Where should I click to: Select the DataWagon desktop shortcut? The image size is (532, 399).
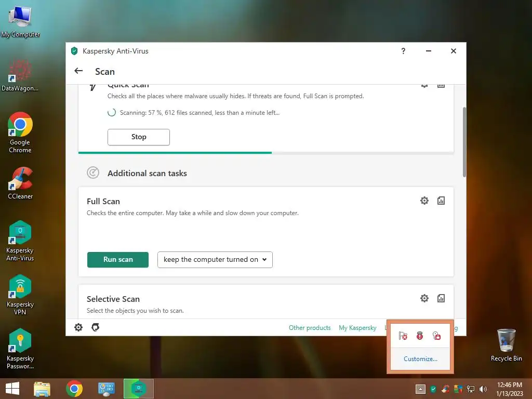tap(20, 75)
